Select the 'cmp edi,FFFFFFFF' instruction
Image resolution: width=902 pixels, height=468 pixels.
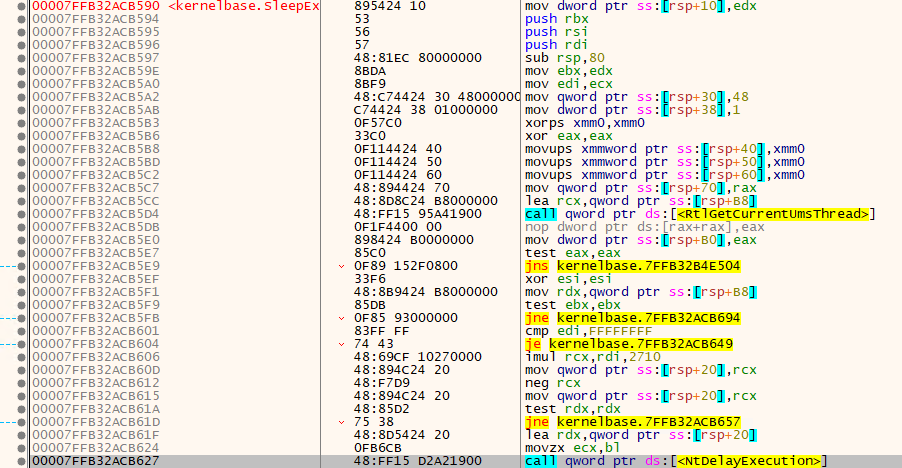[x=588, y=331]
